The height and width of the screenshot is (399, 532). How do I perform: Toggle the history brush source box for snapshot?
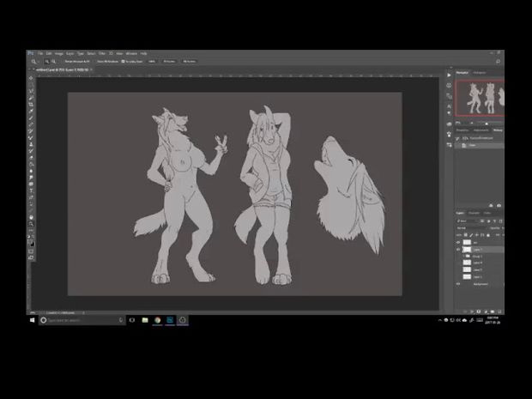tap(457, 138)
